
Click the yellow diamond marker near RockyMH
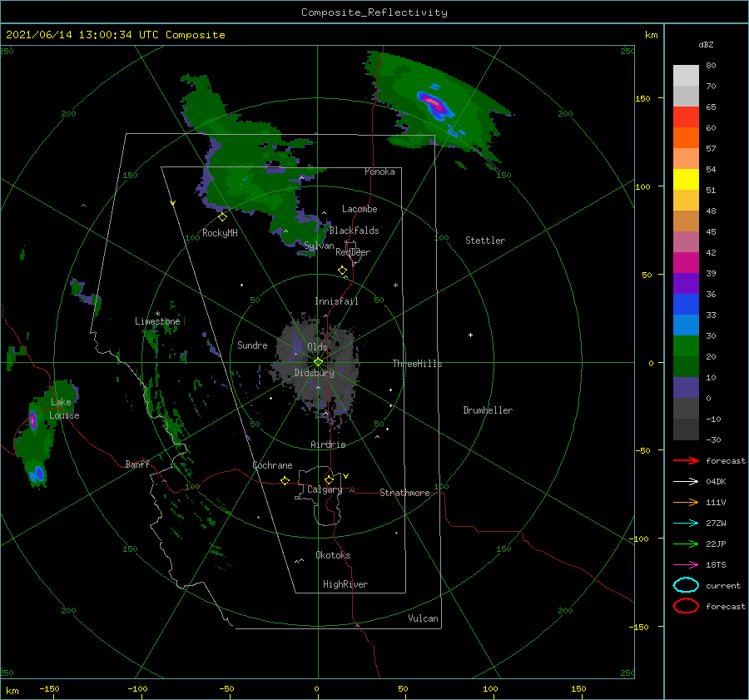pos(222,217)
